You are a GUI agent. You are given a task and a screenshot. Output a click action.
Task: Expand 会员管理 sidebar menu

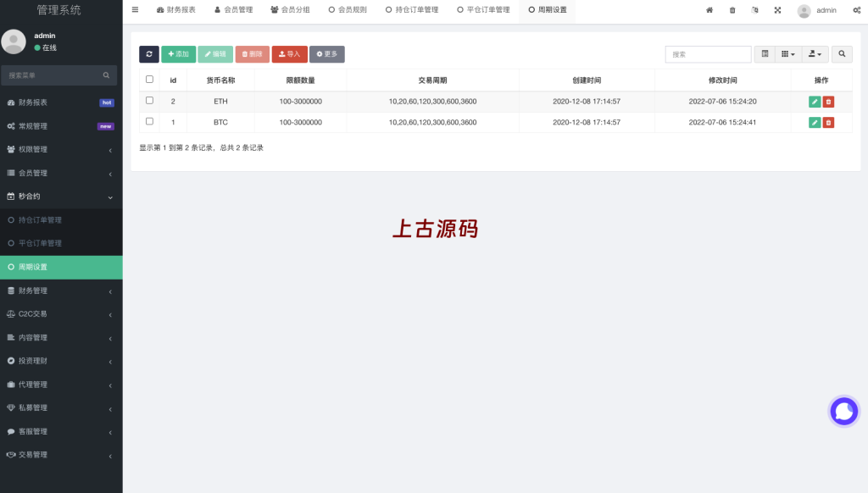[61, 173]
